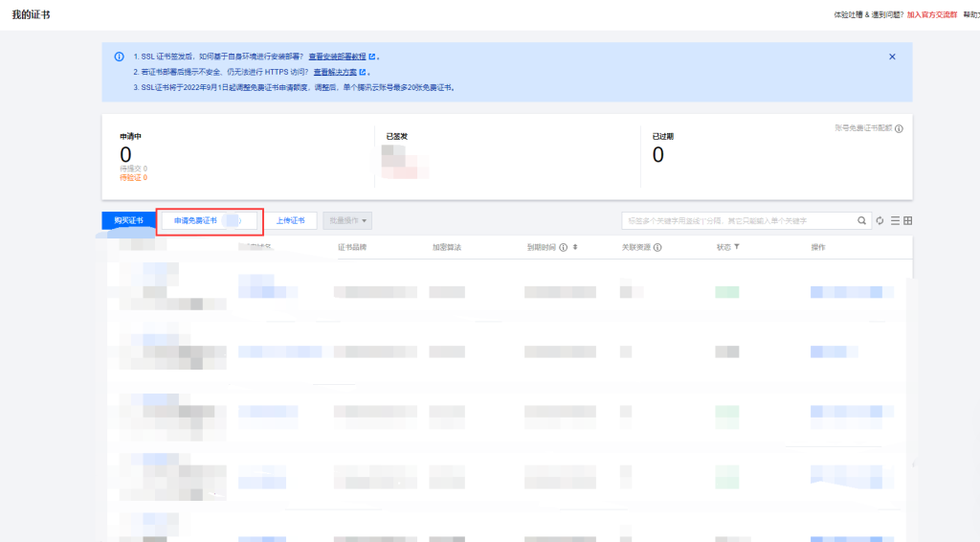Click info icon beside 关联资源 column
The image size is (980, 542).
[x=658, y=247]
